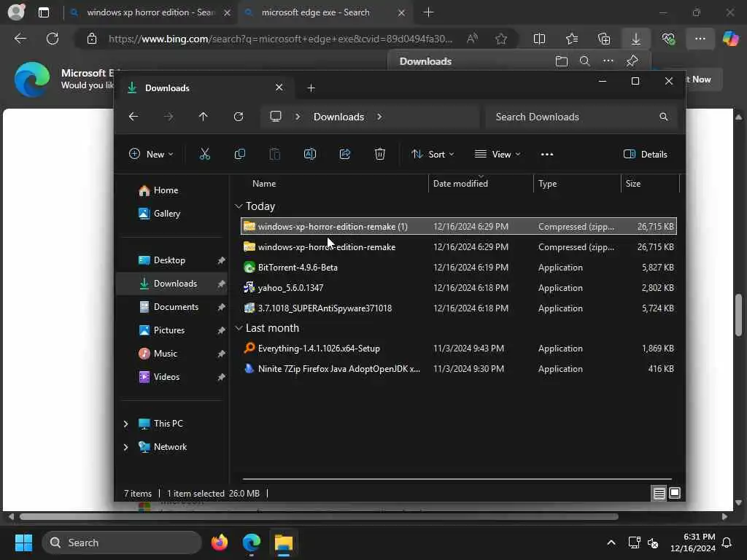
Task: Open Home in navigation pane
Action: (x=165, y=190)
